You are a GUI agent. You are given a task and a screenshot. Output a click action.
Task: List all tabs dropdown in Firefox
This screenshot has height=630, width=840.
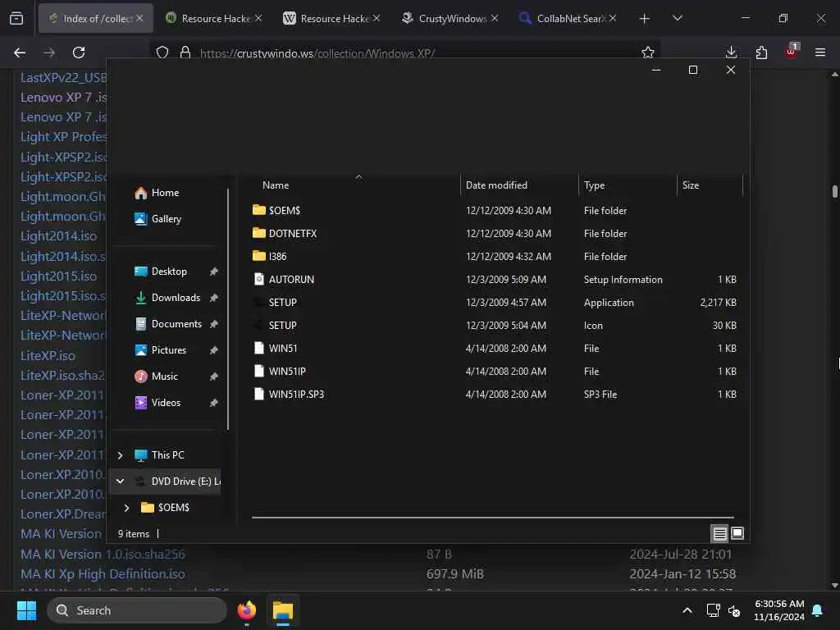point(677,18)
